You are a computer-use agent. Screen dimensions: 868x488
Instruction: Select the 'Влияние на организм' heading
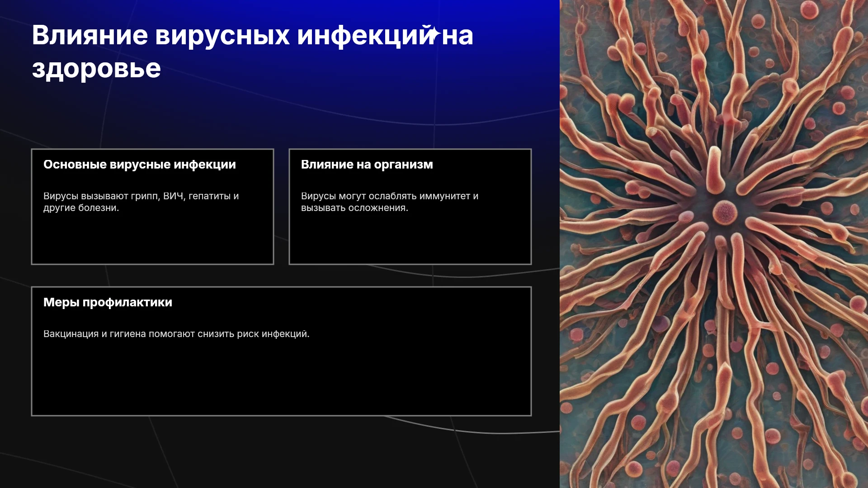367,164
